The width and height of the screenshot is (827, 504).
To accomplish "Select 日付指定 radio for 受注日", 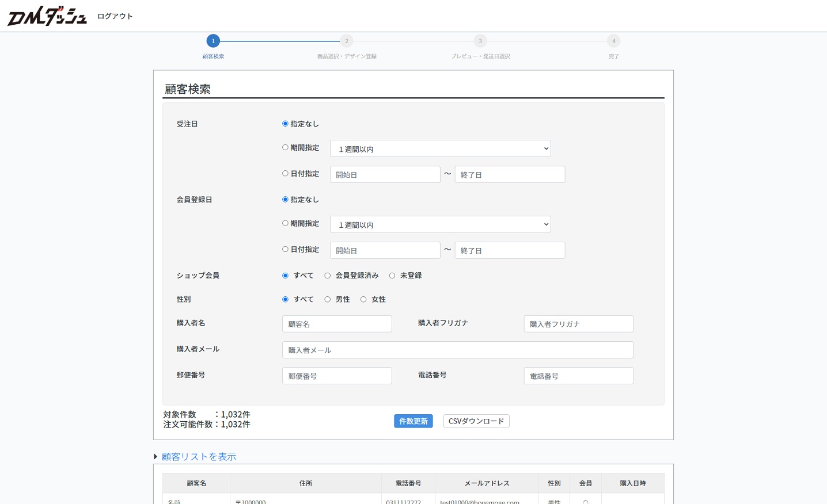I will 285,173.
